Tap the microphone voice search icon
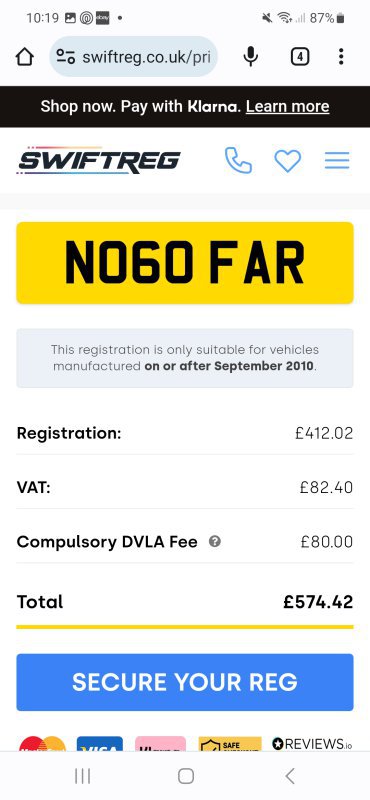 [x=251, y=57]
